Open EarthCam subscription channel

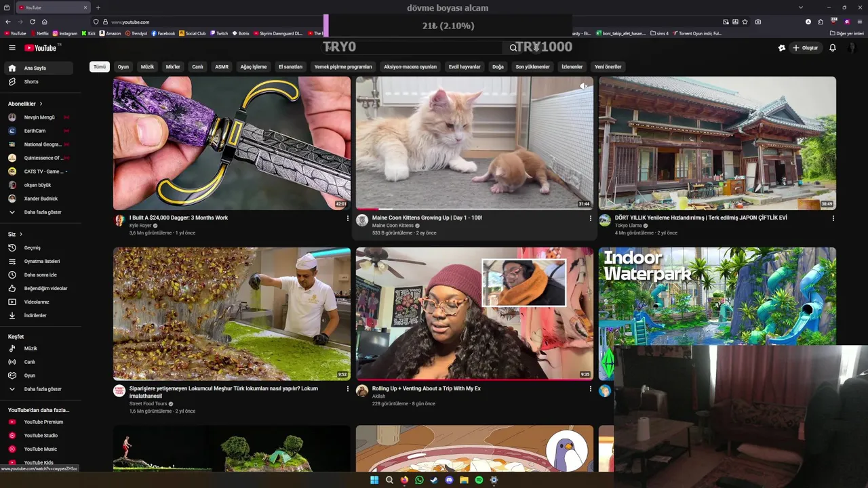point(38,131)
